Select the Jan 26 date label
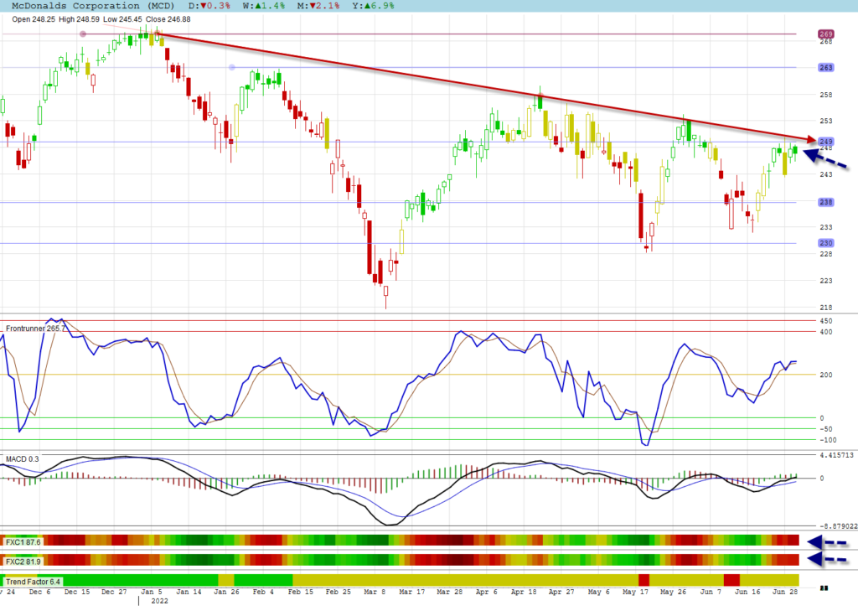This screenshot has width=858, height=616. pyautogui.click(x=226, y=592)
